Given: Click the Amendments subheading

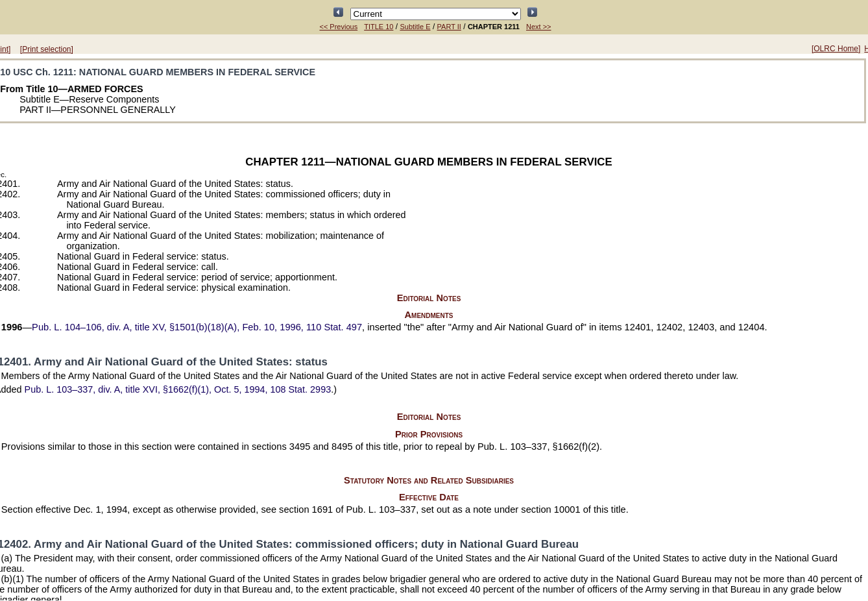Looking at the screenshot, I should [429, 315].
